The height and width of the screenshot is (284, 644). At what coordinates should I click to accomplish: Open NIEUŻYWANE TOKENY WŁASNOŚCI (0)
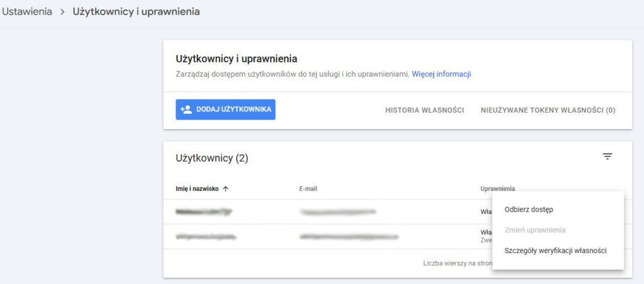tap(548, 110)
